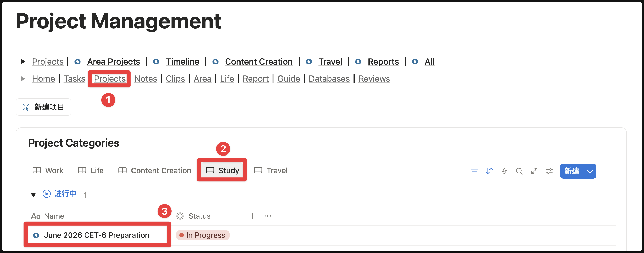Switch to the Travel view tab
Image resolution: width=644 pixels, height=253 pixels.
(271, 171)
